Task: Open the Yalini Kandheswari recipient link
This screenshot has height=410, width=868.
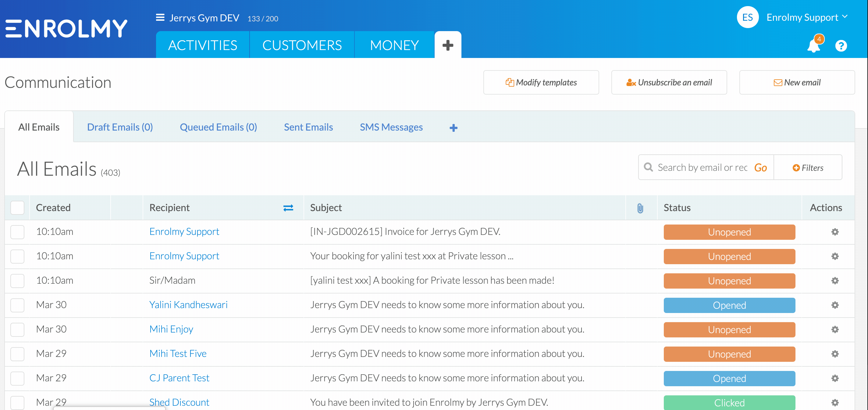Action: click(x=188, y=305)
